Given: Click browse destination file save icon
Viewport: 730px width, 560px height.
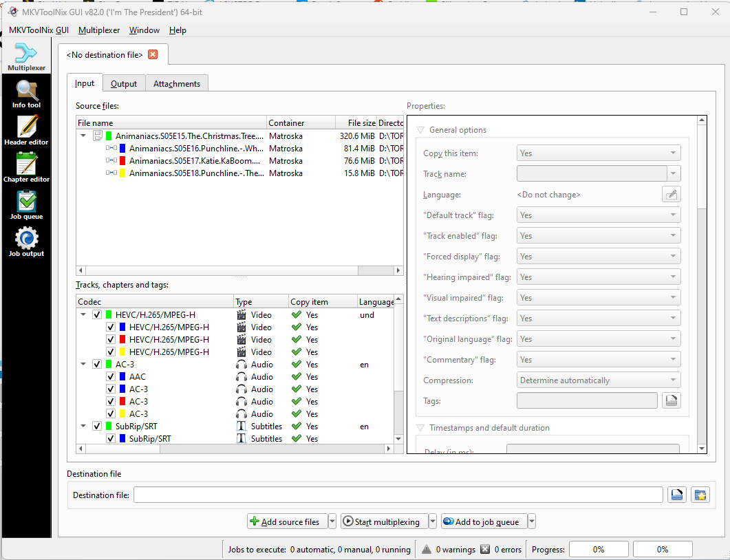Looking at the screenshot, I should 676,495.
